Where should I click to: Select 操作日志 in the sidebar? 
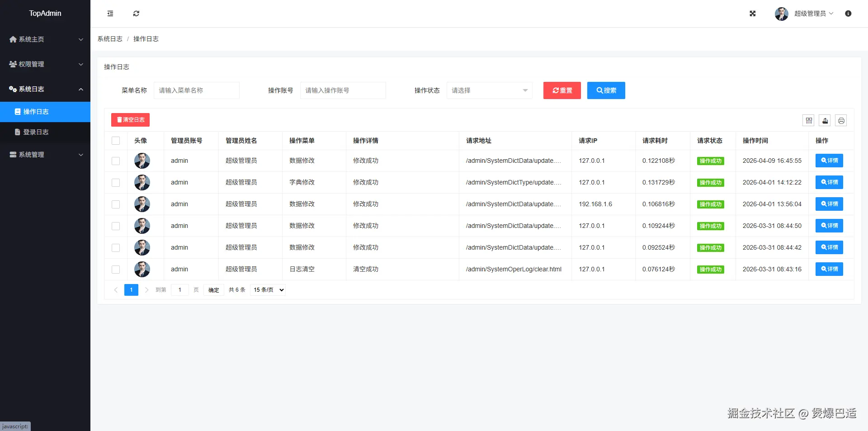(45, 112)
